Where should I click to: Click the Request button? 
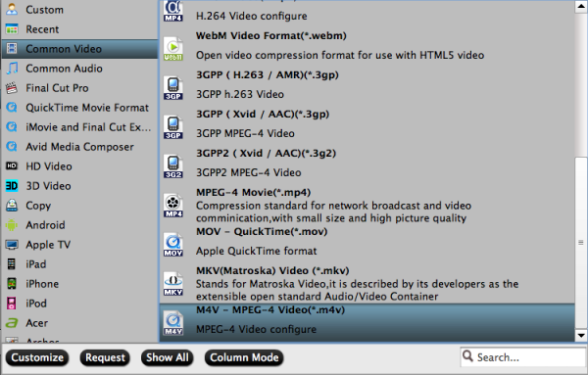tap(105, 357)
